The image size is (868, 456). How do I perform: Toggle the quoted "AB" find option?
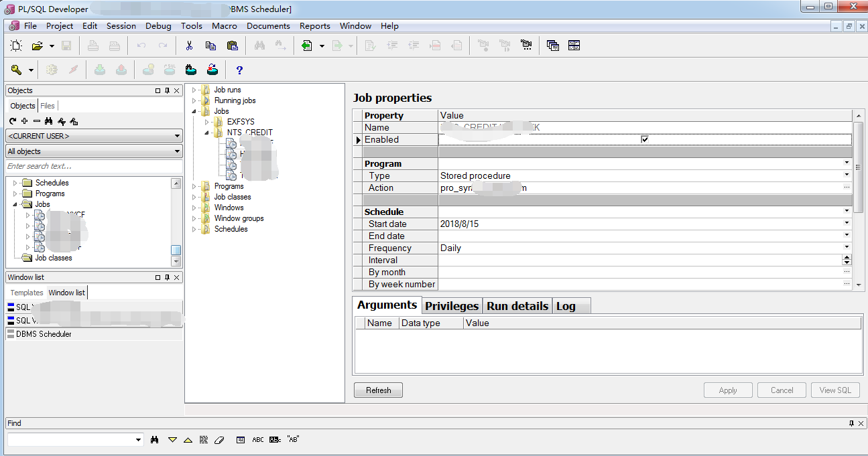click(293, 440)
